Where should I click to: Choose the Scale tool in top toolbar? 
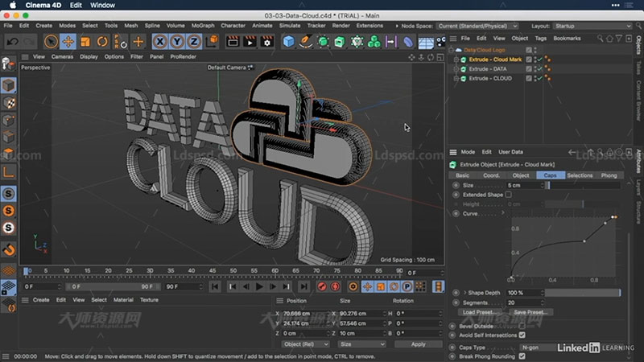click(85, 42)
